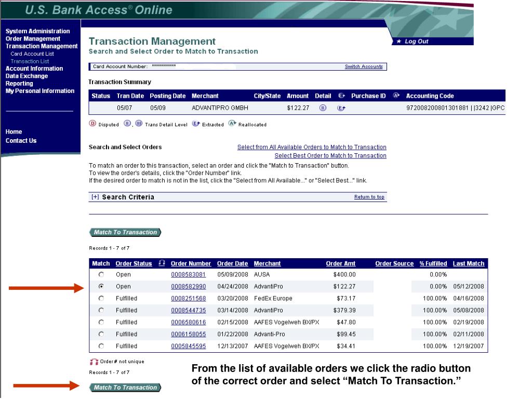Click the $400.00 order amount
Viewport: 532px width, 399px height.
click(x=344, y=274)
